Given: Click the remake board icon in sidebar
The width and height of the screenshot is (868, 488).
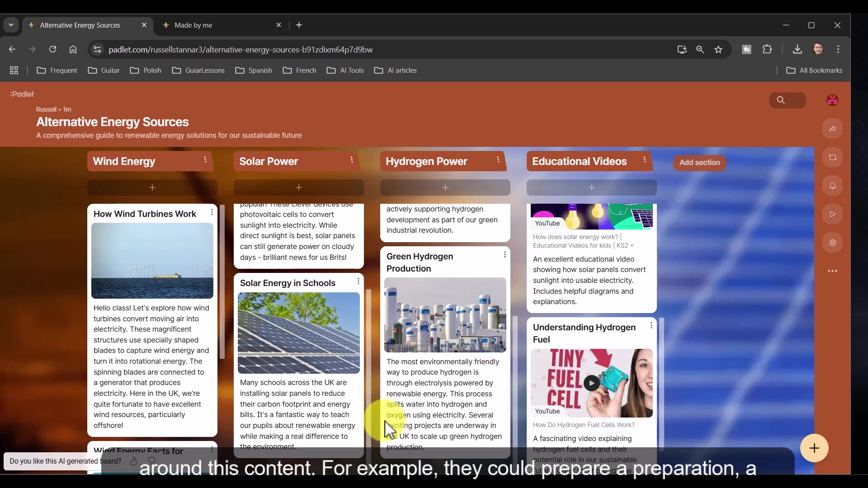Looking at the screenshot, I should tap(832, 158).
